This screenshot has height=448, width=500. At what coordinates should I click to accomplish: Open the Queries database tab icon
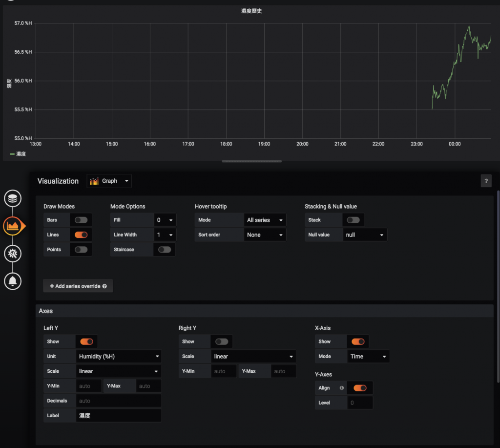pos(13,198)
